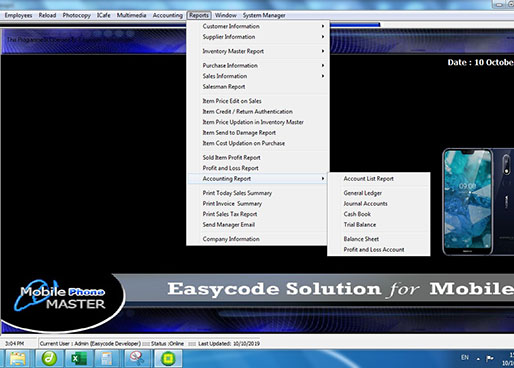The image size is (514, 368).
Task: Expand Purchase Information submenu
Action: [258, 66]
